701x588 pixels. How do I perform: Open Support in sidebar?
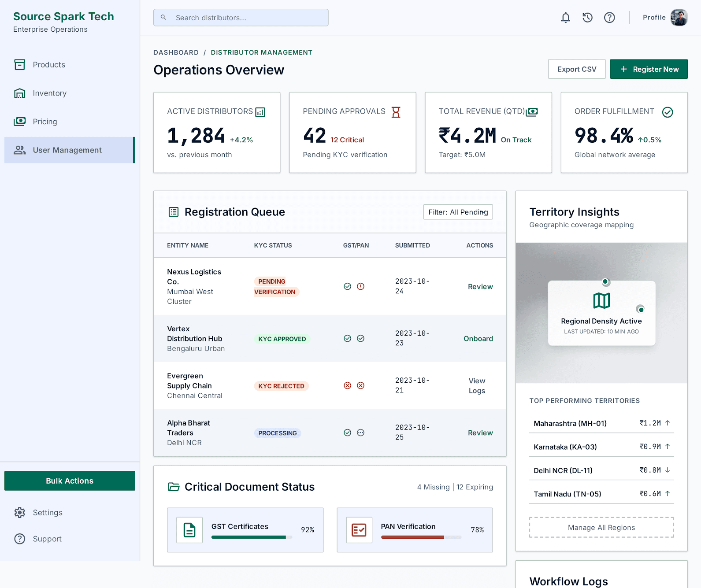[70, 539]
